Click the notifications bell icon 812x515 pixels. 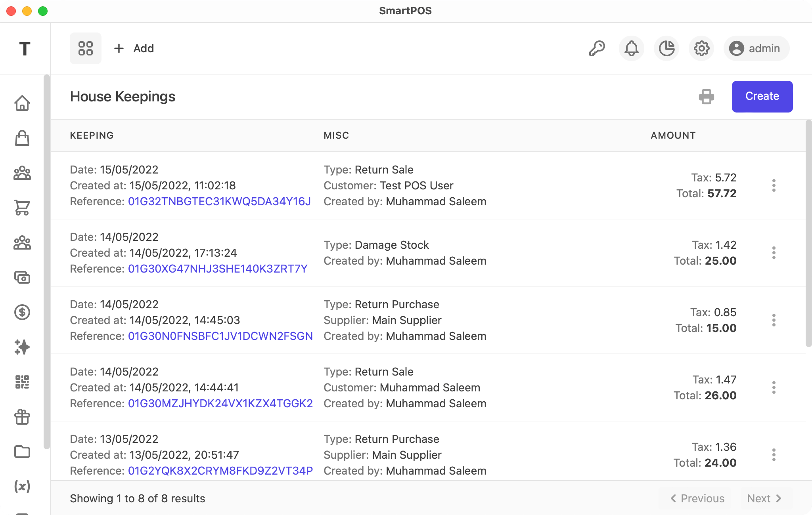coord(632,48)
